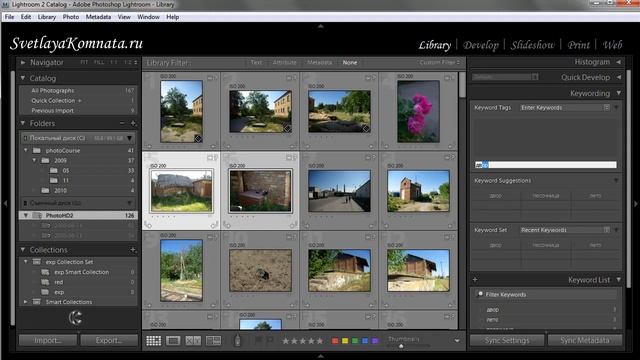Hide the right panel with side arrow
The width and height of the screenshot is (640, 360).
635,203
